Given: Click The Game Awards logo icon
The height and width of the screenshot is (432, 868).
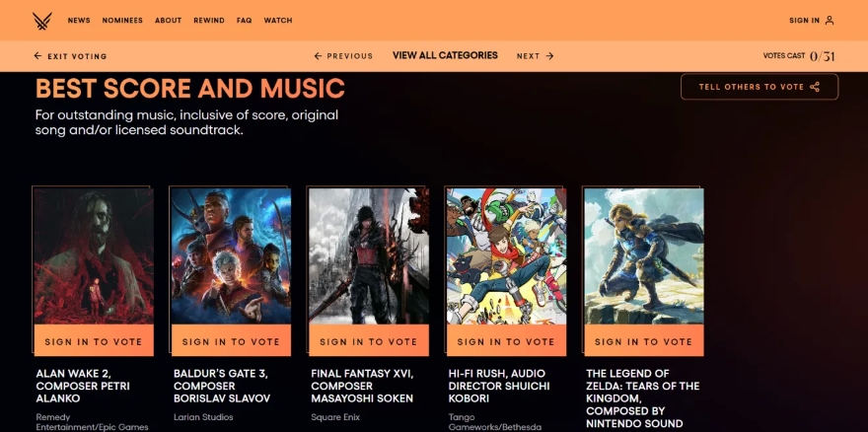Looking at the screenshot, I should click(x=42, y=21).
